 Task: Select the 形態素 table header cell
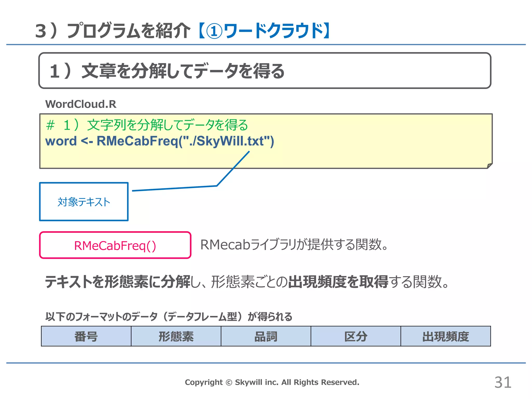tap(176, 336)
